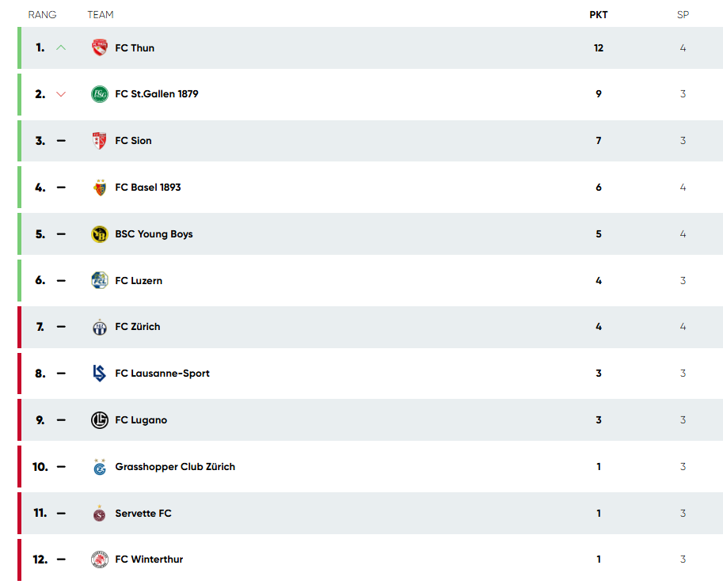Select the FC Luzern club logo

100,280
